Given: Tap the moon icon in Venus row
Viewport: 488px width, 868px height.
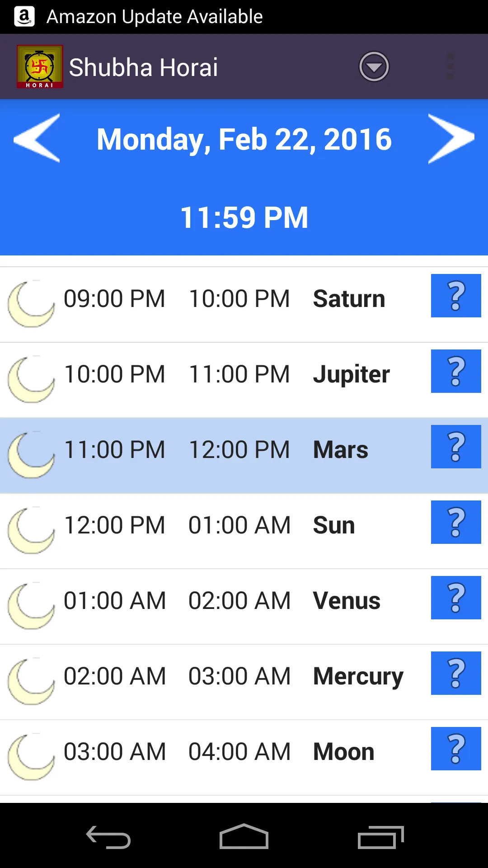Looking at the screenshot, I should pos(31,607).
